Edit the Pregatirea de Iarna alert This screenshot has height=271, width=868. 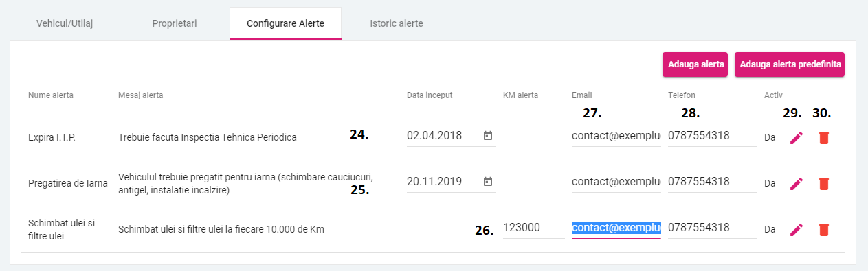pos(796,184)
